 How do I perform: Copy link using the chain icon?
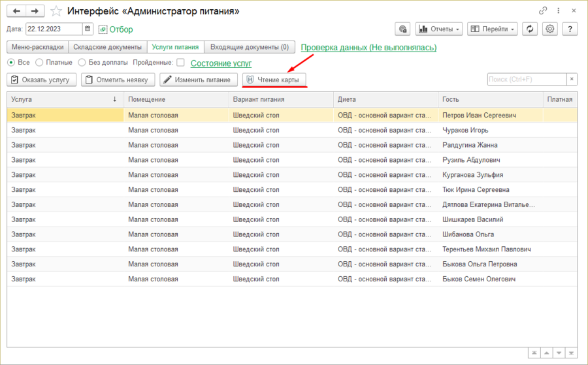point(543,11)
